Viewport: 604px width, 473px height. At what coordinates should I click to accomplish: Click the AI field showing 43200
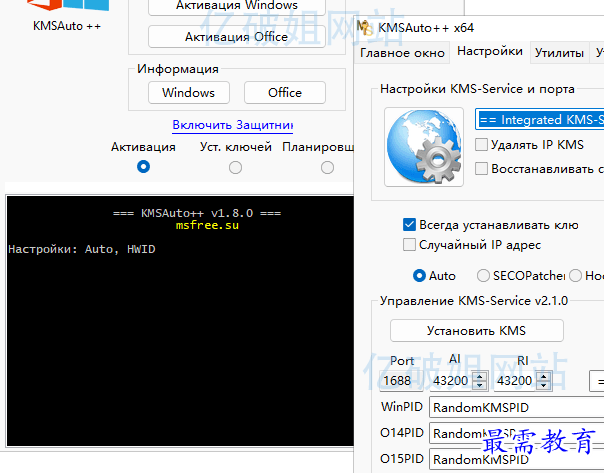pyautogui.click(x=451, y=381)
